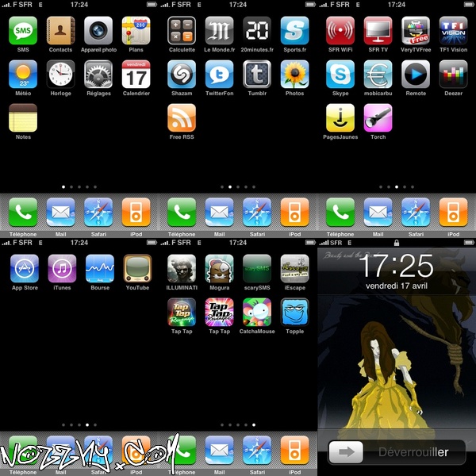The width and height of the screenshot is (476, 476).
Task: Open the Horloge clock app
Action: coord(61,75)
